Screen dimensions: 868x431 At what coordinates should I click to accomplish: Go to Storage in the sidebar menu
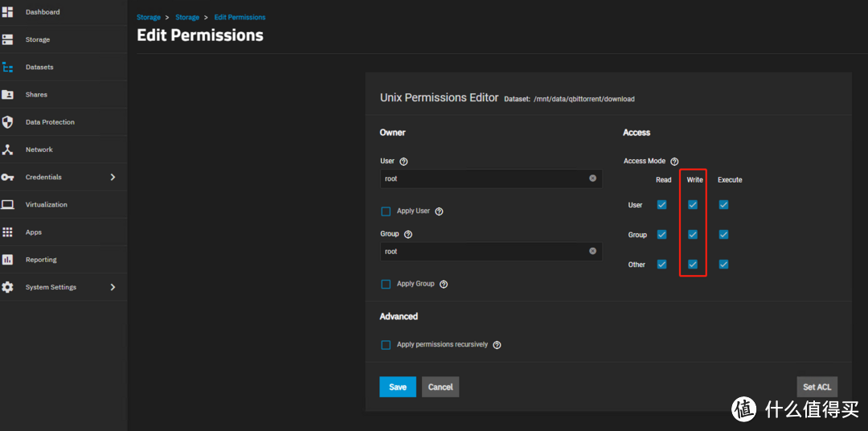(37, 39)
